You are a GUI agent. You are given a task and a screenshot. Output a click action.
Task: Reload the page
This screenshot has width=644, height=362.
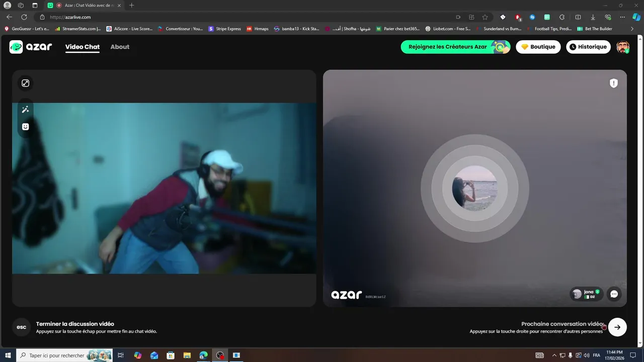pos(24,17)
